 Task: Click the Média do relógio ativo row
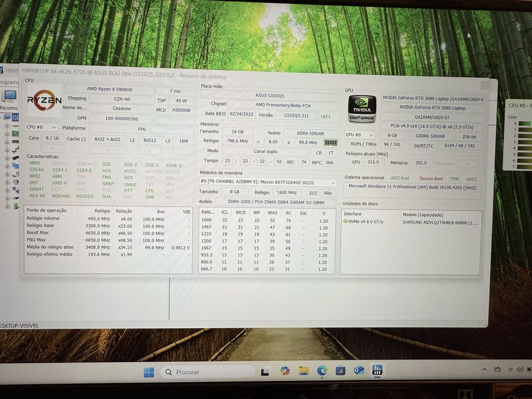[109, 247]
